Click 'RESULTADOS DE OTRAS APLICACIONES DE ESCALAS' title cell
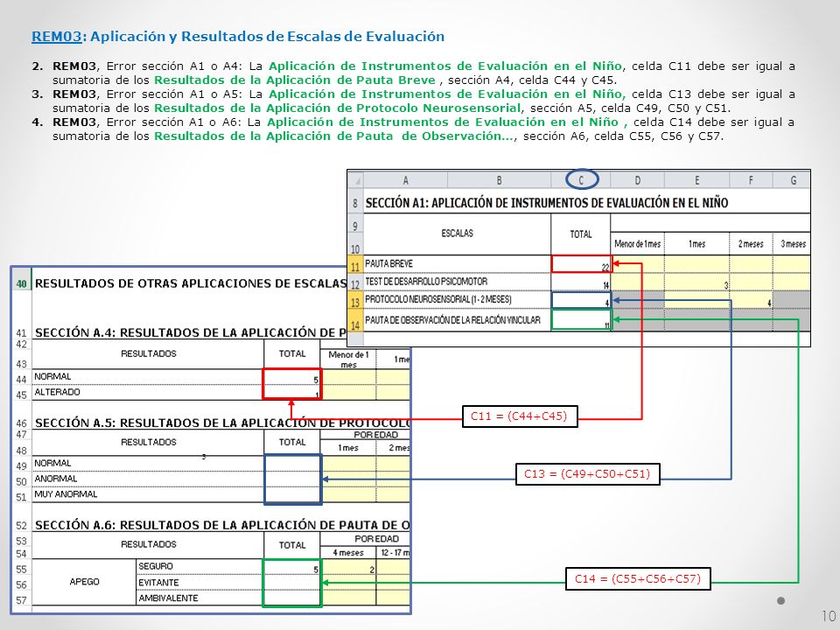This screenshot has height=630, width=840. (190, 283)
